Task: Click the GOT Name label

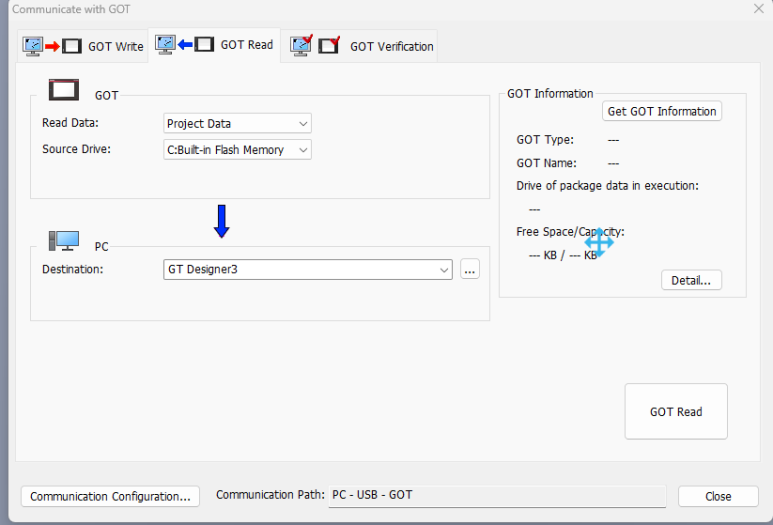Action: click(546, 163)
